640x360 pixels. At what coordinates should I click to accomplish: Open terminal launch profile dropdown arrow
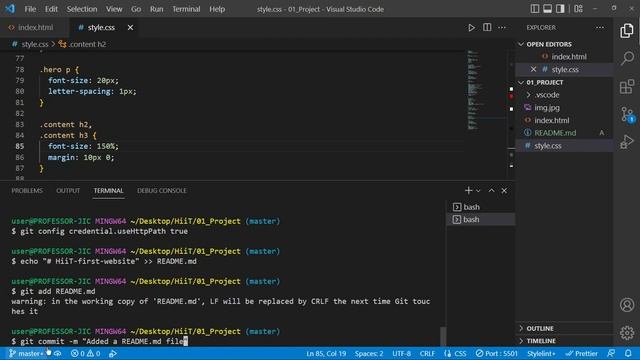pos(478,191)
